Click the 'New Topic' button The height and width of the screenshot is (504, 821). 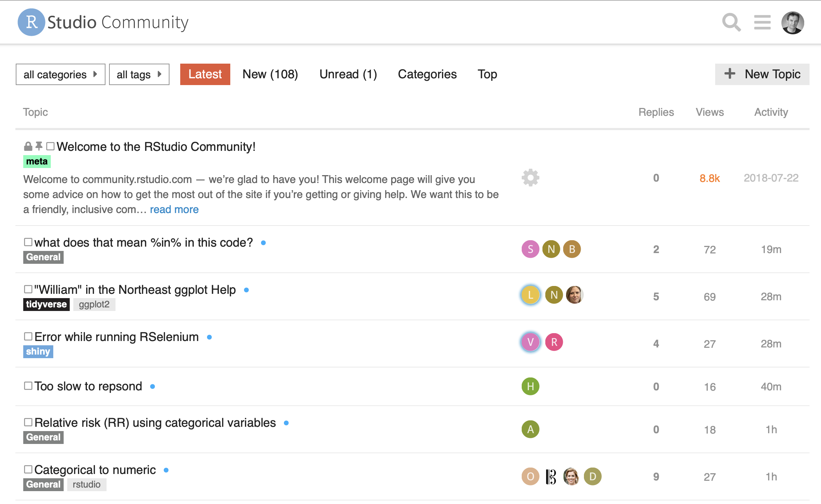click(762, 74)
